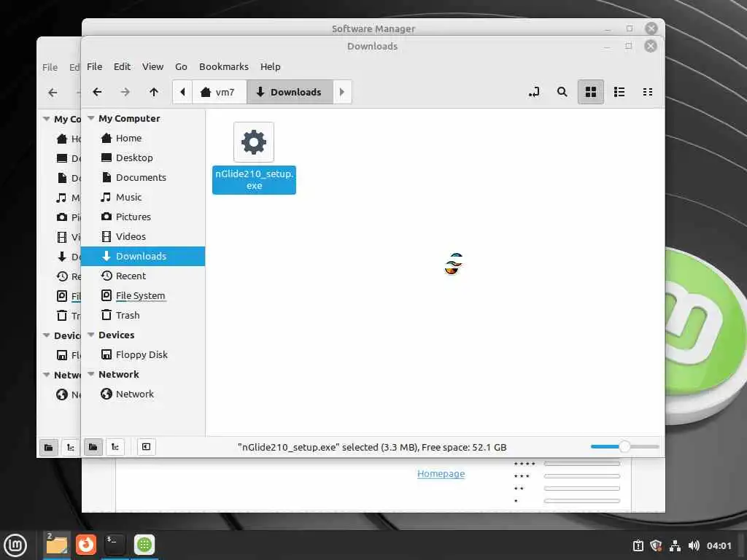
Task: Open File menu in the rear file window
Action: [50, 67]
